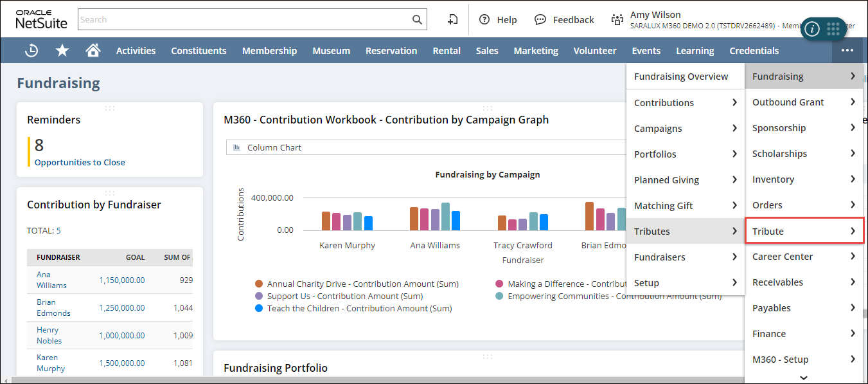
Task: Open the three-dot overflow navigation menu
Action: (x=847, y=50)
